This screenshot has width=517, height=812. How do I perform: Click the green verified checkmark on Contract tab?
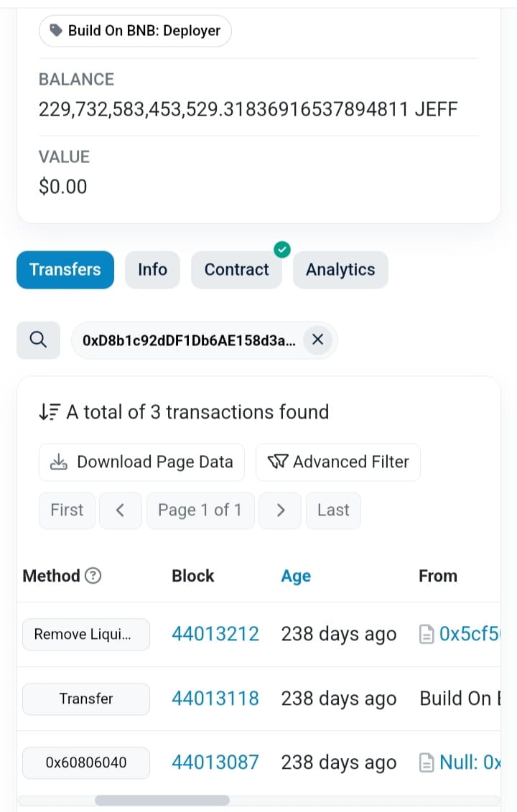click(x=281, y=250)
